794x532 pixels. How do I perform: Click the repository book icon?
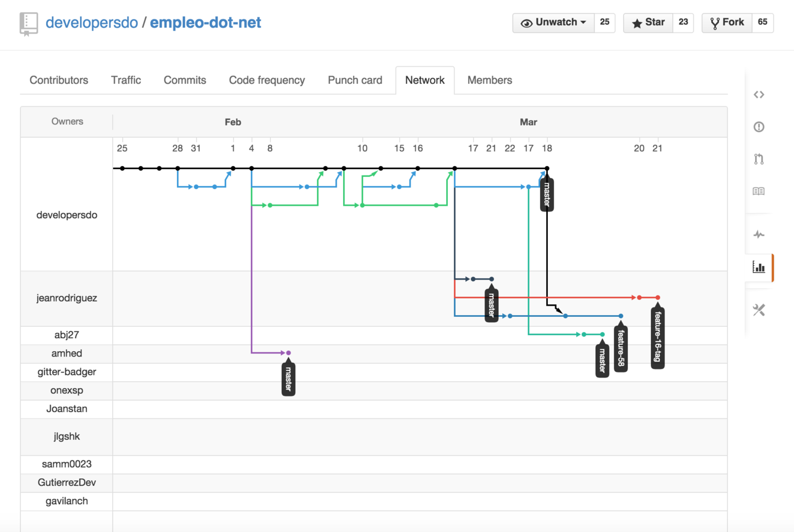[28, 24]
